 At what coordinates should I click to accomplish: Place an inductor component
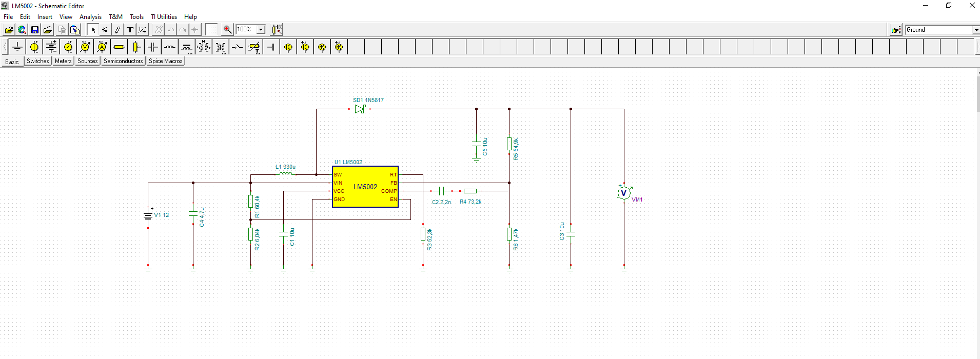pyautogui.click(x=170, y=47)
